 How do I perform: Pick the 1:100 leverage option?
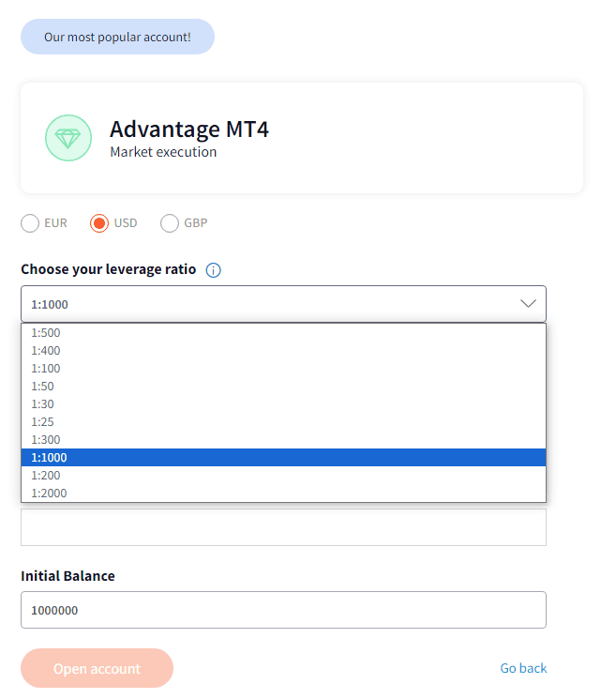283,368
